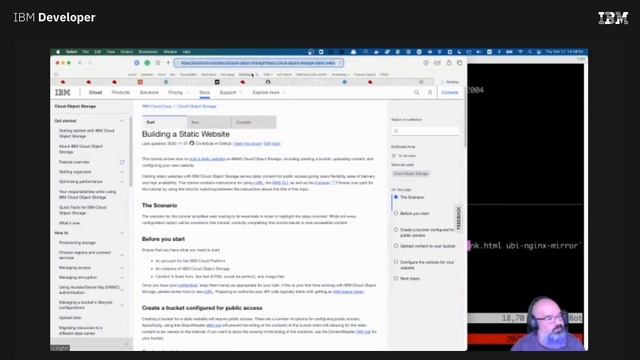Expand the Managing encryption sidebar item

tap(122, 278)
